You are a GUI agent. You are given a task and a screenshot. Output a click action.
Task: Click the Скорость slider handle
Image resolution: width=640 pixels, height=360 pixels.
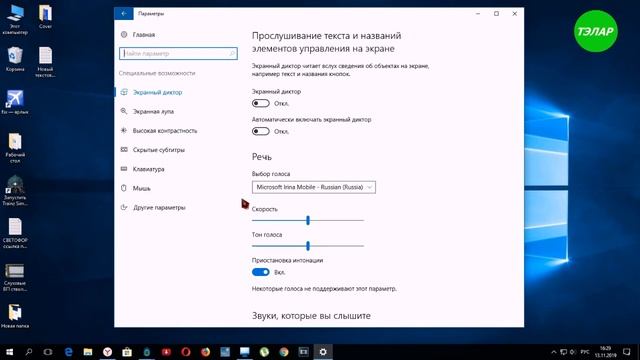click(308, 220)
